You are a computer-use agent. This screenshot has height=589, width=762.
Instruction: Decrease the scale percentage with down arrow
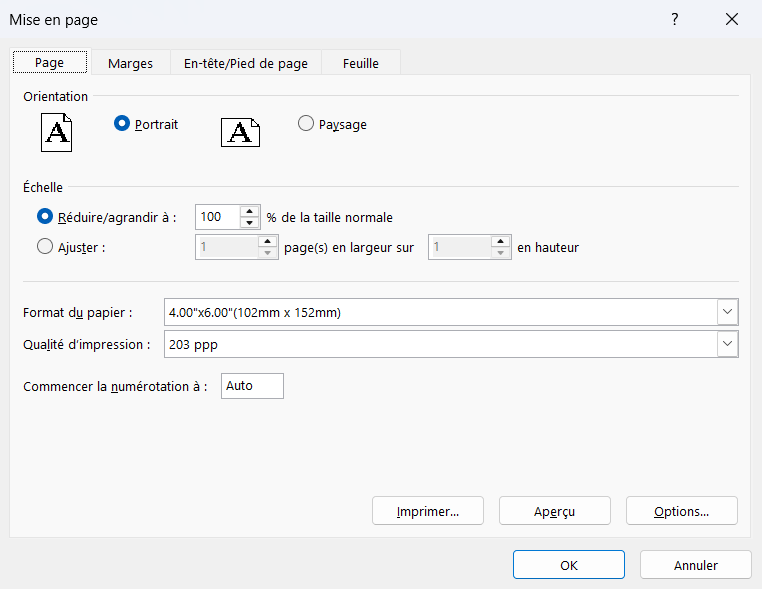click(249, 223)
